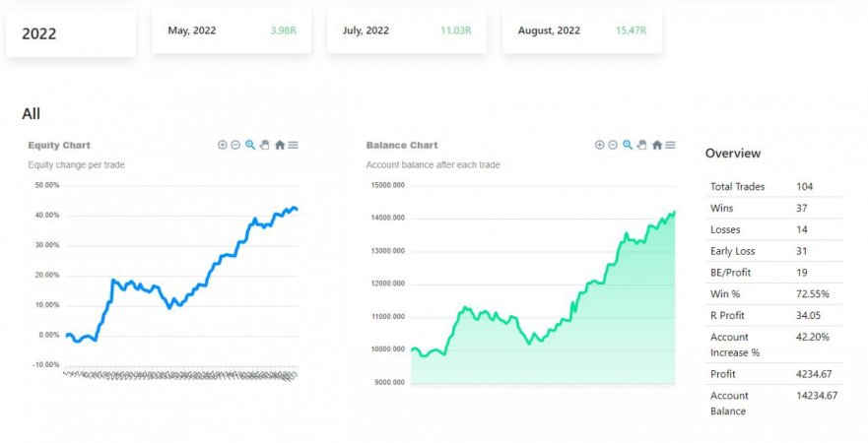
Task: Zoom out on the Balance Chart
Action: [613, 145]
